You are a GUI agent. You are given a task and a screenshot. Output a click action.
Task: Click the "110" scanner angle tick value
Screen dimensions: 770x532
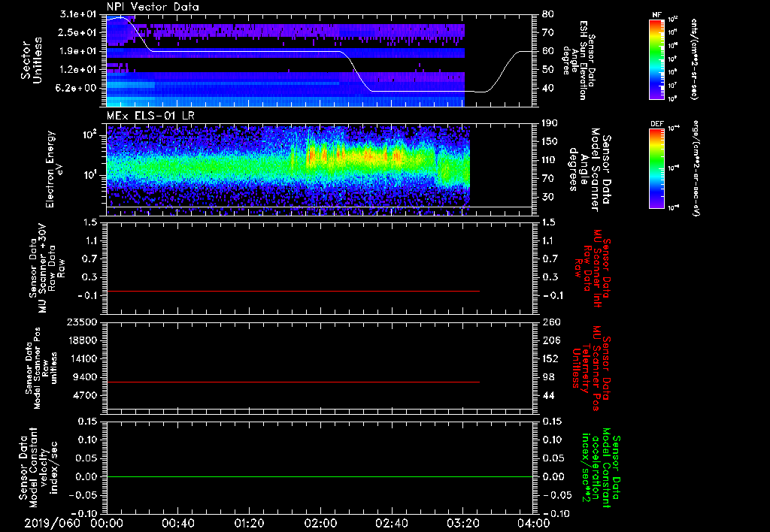[x=550, y=160]
